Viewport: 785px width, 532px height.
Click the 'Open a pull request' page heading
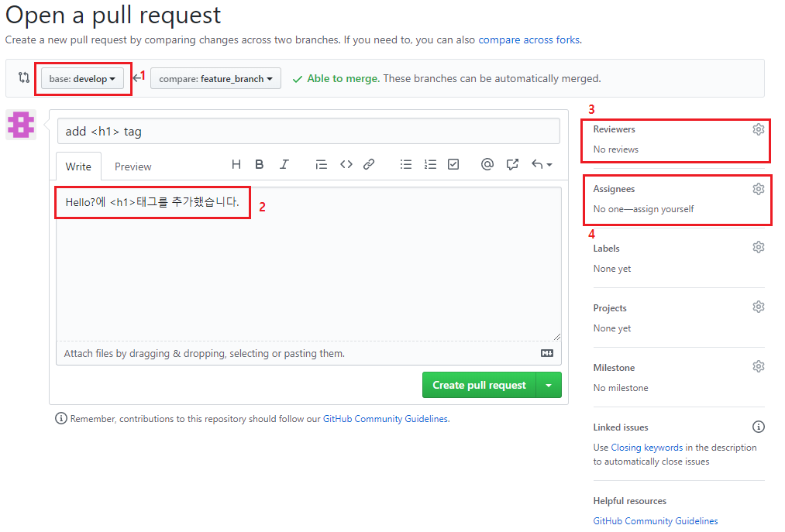pos(113,15)
